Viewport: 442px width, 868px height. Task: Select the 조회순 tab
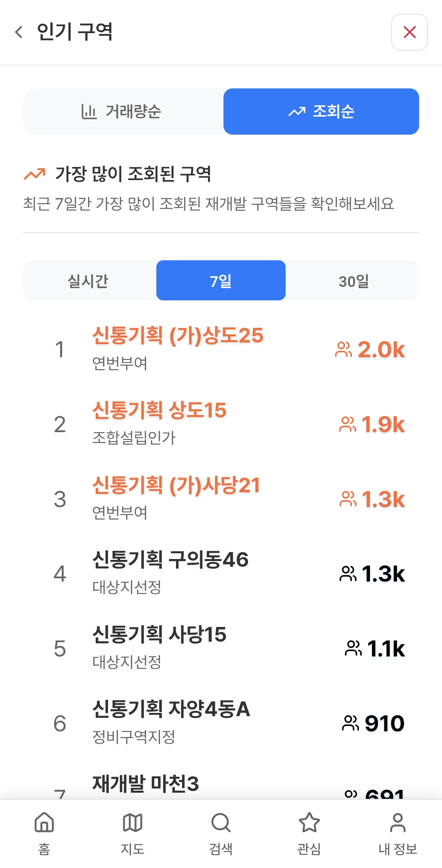(x=321, y=111)
